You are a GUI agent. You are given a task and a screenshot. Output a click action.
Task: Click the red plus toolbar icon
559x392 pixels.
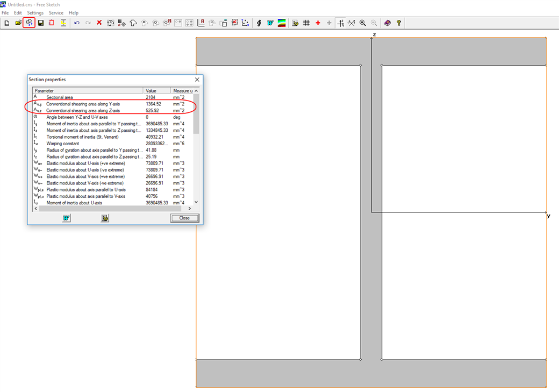tap(318, 23)
